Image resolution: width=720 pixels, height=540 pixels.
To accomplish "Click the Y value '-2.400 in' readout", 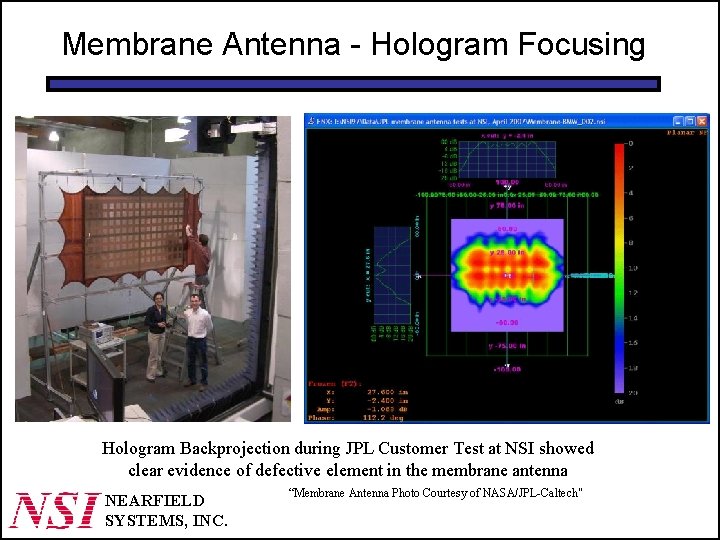I will click(387, 400).
